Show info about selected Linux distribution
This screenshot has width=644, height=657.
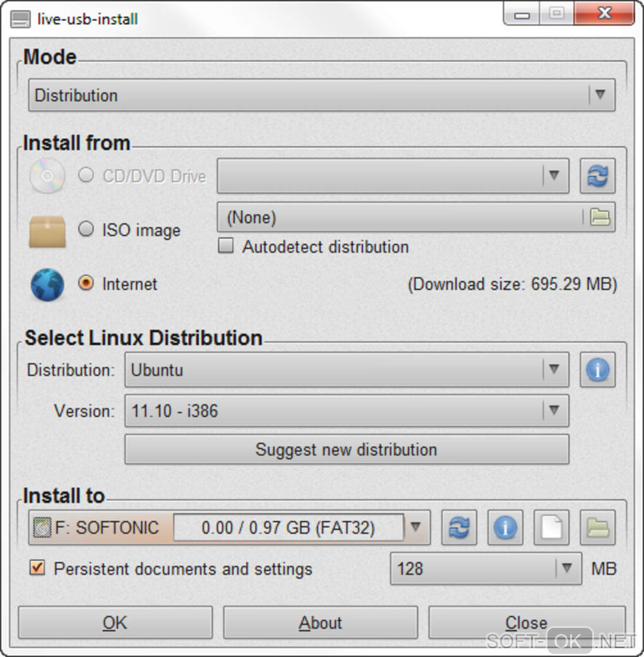(x=597, y=370)
